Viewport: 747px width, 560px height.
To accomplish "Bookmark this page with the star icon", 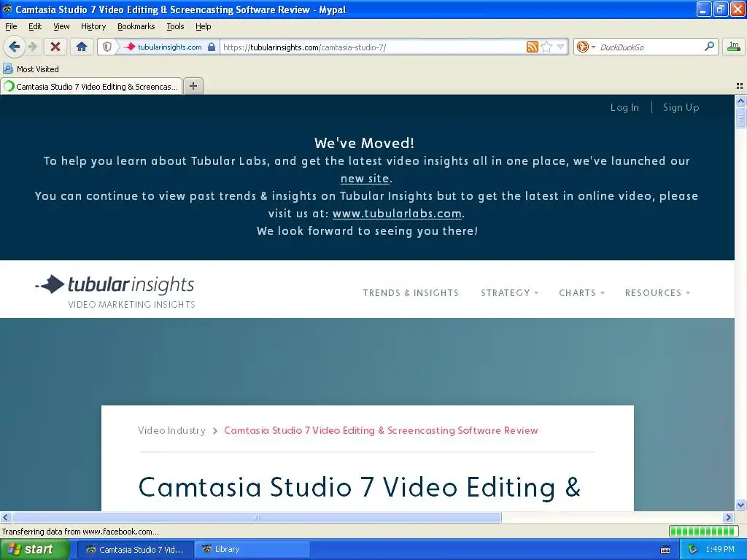I will click(546, 47).
